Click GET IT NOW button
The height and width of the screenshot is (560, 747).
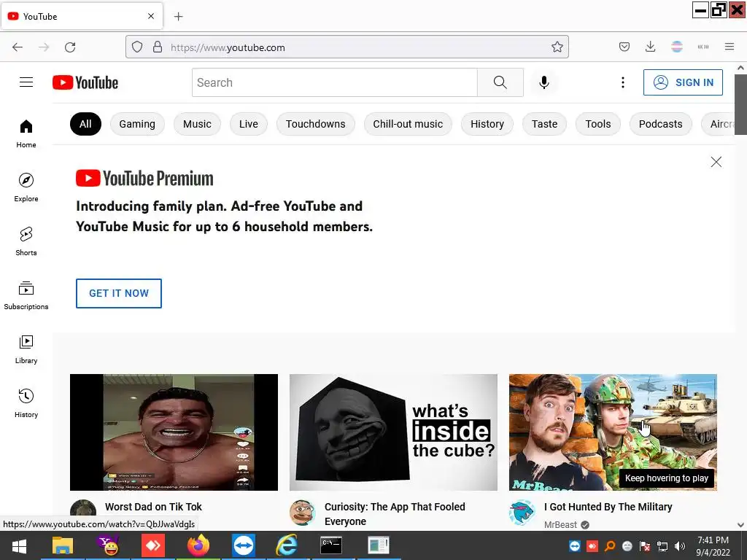coord(119,293)
